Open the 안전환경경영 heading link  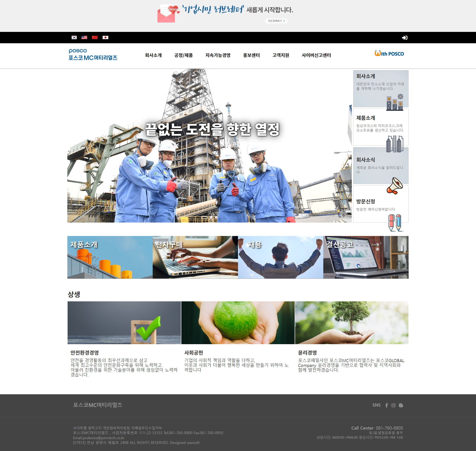(85, 353)
